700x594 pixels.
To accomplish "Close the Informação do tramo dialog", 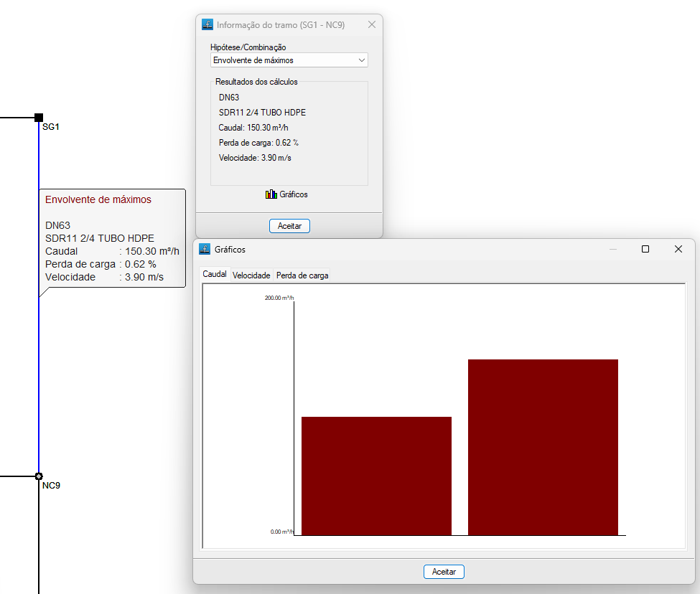I will 371,24.
